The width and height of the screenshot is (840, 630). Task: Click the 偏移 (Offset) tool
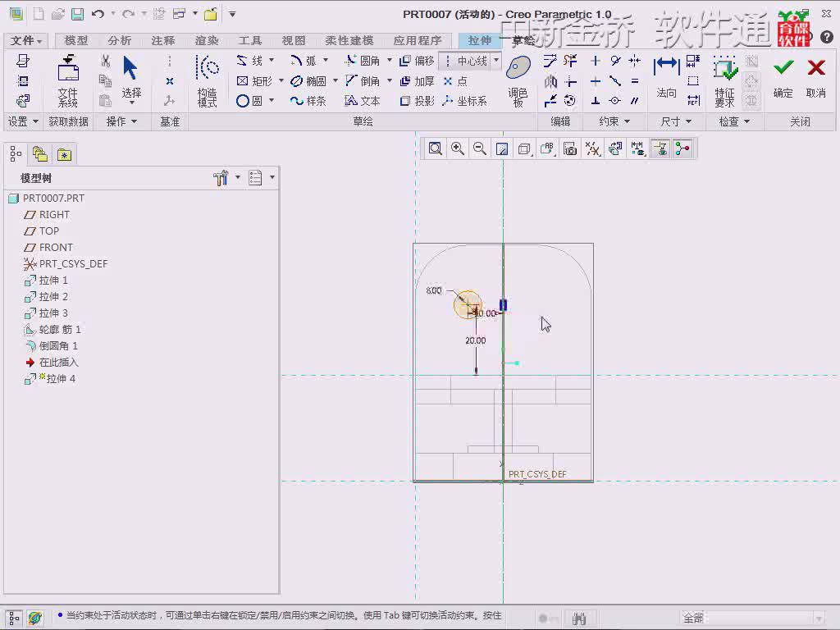point(417,61)
